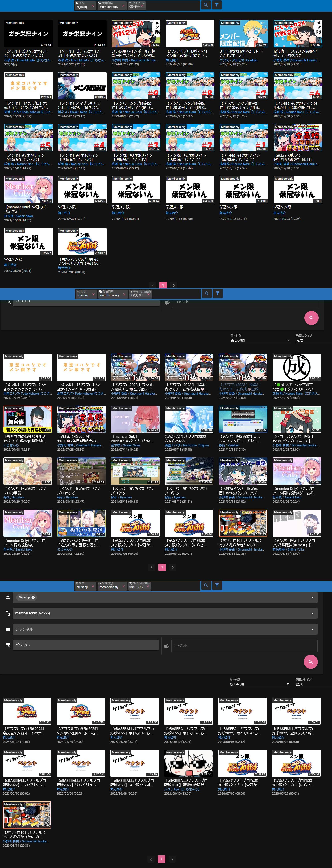Open エクス・アルビオ -Ex Albio- channel link
Image resolution: width=332 pixels, height=868 pixels.
(239, 60)
